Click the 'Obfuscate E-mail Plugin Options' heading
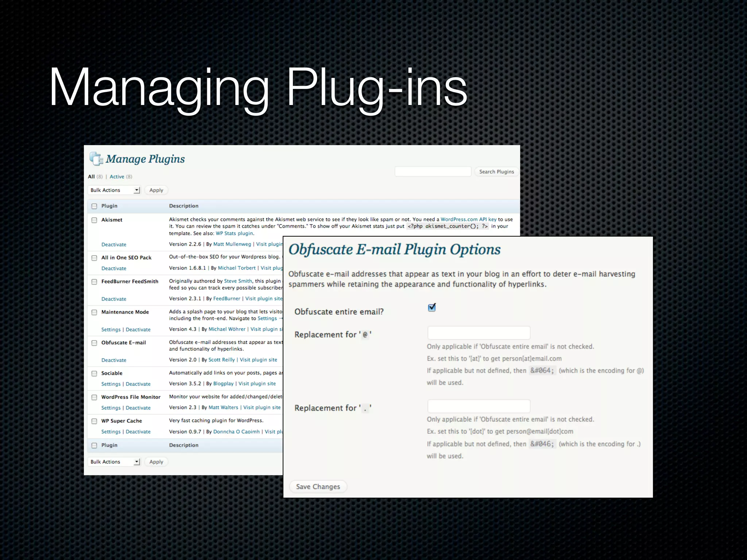This screenshot has height=560, width=747. [x=394, y=250]
